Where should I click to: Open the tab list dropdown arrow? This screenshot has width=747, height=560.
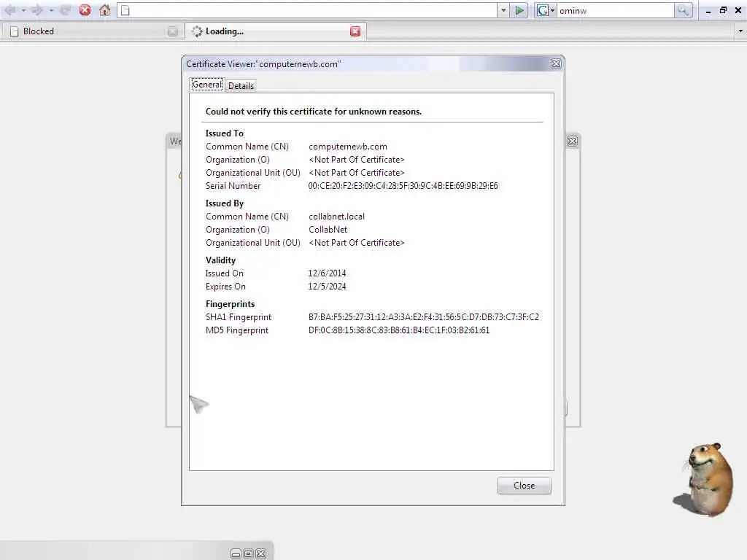click(740, 31)
